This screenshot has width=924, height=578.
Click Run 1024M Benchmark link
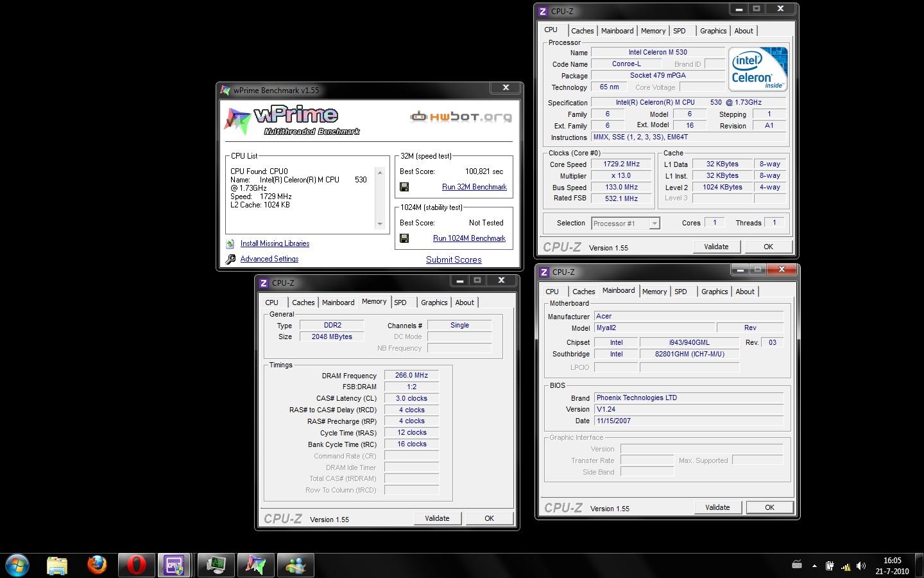coord(469,238)
